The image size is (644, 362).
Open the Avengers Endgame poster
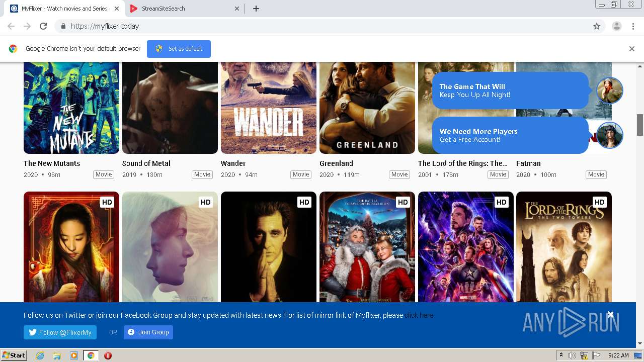point(466,247)
